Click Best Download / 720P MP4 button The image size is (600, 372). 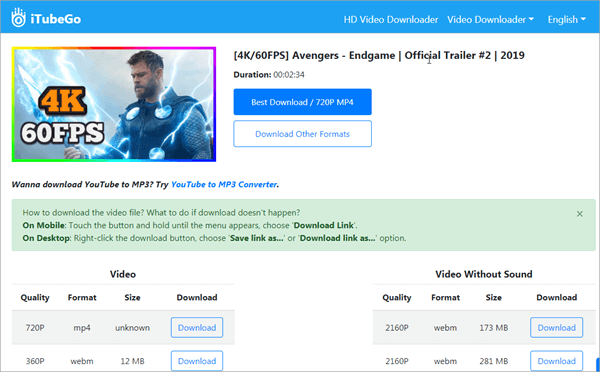click(x=302, y=102)
